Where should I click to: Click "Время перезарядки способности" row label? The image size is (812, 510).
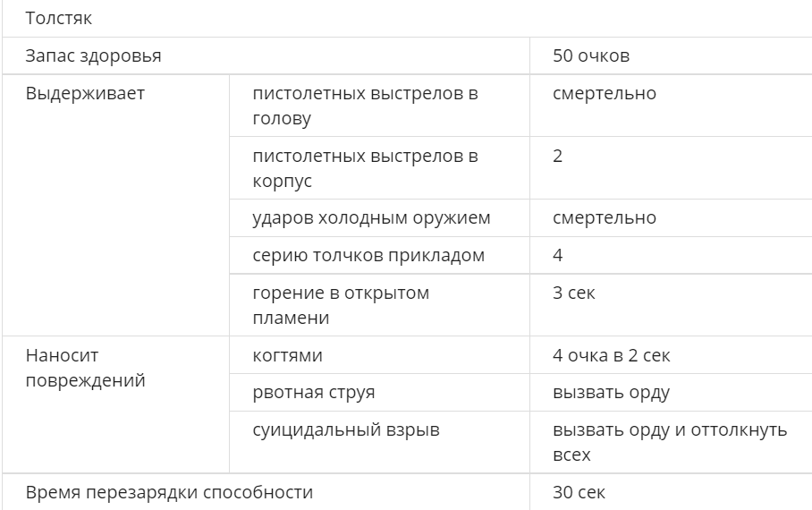pos(170,492)
